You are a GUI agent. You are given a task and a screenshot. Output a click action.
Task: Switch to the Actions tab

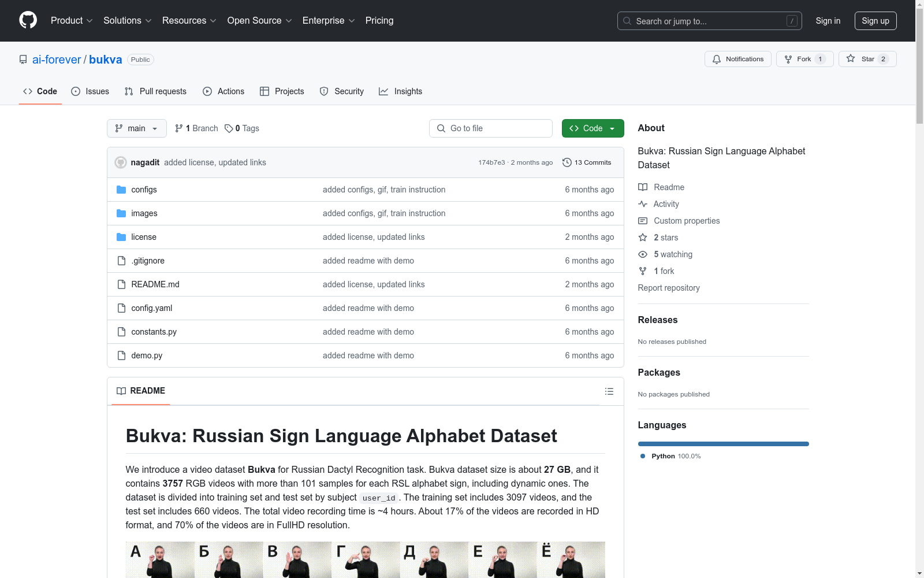223,91
